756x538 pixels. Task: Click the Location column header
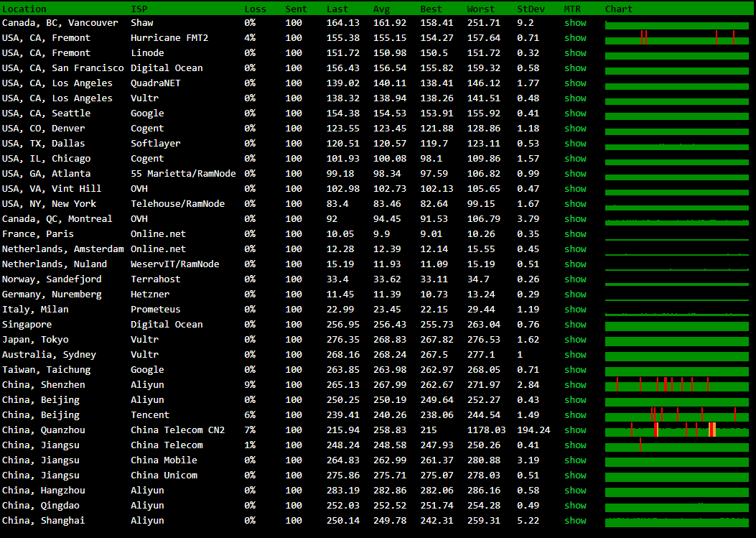click(24, 9)
